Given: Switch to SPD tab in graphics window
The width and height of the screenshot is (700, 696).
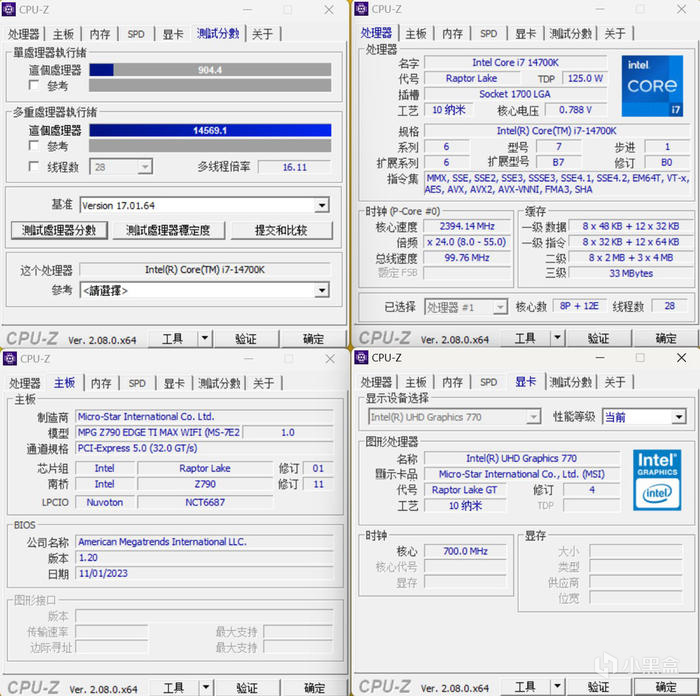Looking at the screenshot, I should pyautogui.click(x=488, y=382).
